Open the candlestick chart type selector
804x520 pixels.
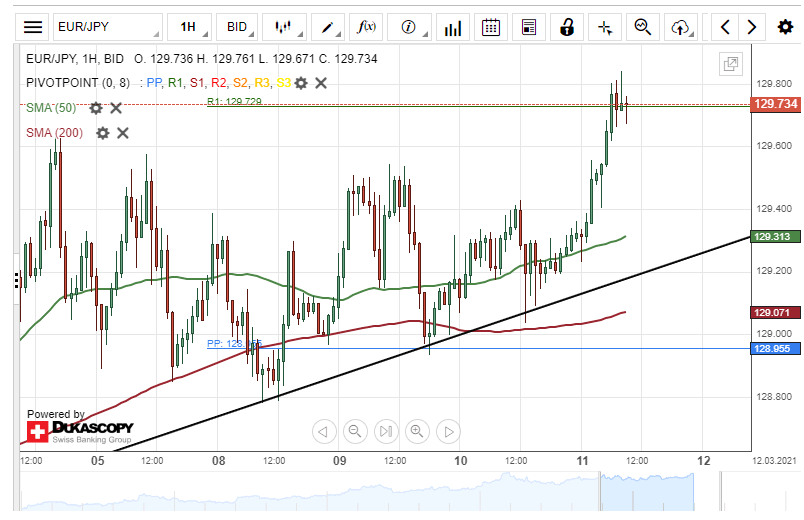click(285, 27)
